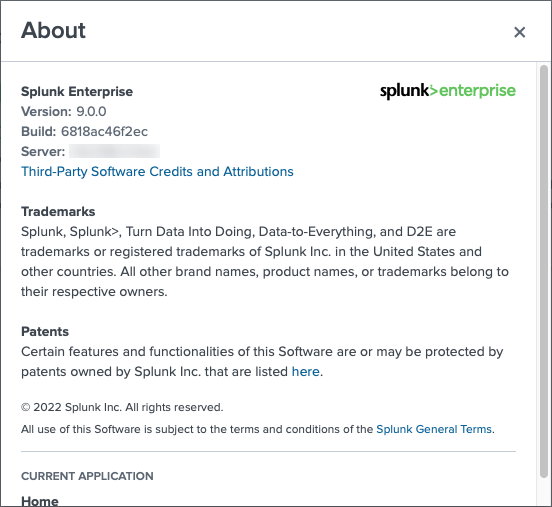Click the patents description sentence
The height and width of the screenshot is (507, 552).
[262, 362]
